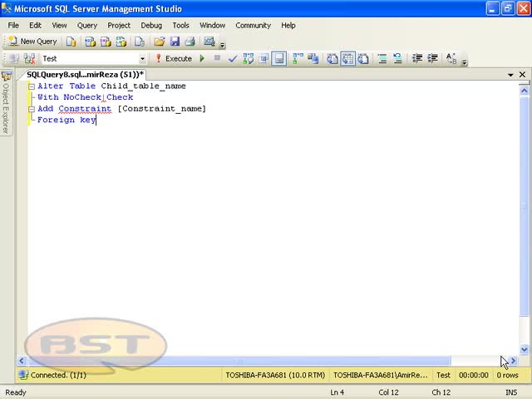Click 'NoCheck' keyword in the editor
The width and height of the screenshot is (532, 399).
pyautogui.click(x=82, y=97)
